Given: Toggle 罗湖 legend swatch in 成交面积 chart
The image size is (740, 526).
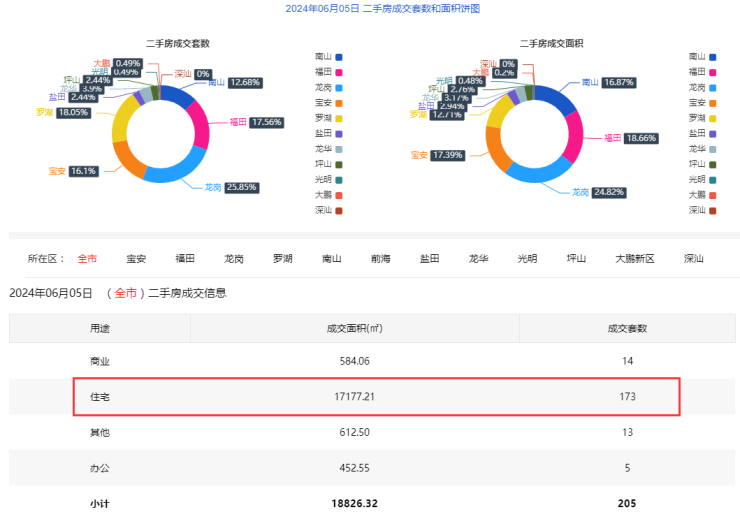Looking at the screenshot, I should click(713, 118).
